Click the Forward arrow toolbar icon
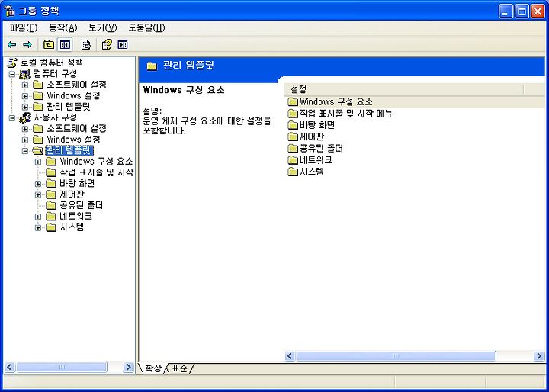 pos(27,44)
